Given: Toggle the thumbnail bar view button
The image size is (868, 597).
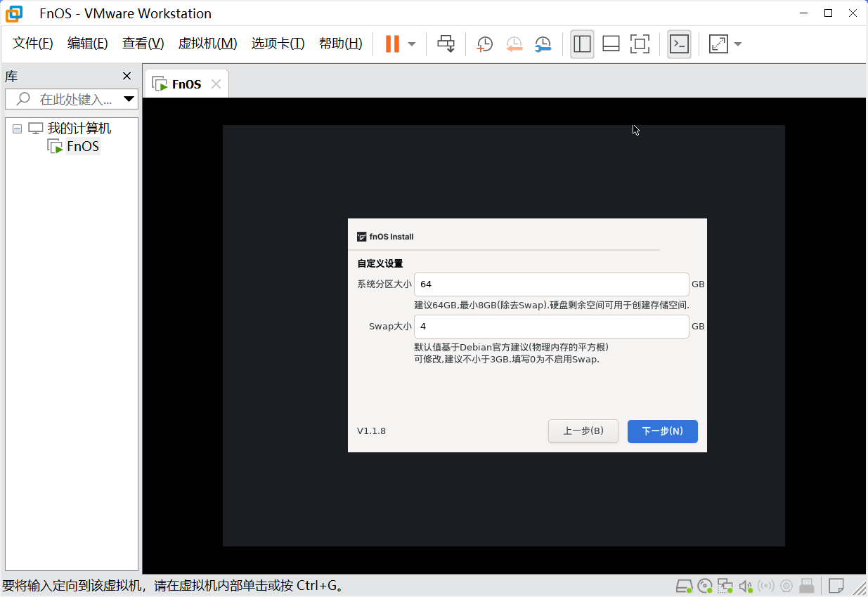Looking at the screenshot, I should (x=611, y=44).
